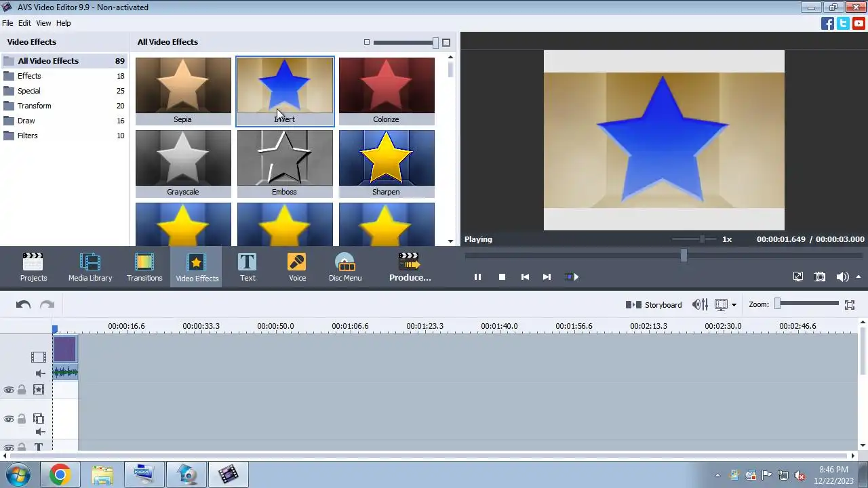Mute the overlay track audio
868x488 pixels.
[40, 432]
